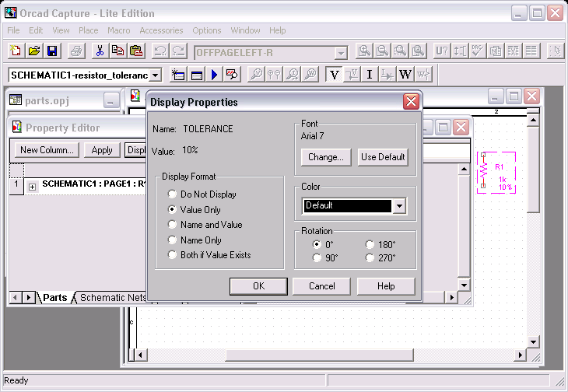Select the R1 resistor symbol on schematic
The height and width of the screenshot is (392, 568).
483,170
